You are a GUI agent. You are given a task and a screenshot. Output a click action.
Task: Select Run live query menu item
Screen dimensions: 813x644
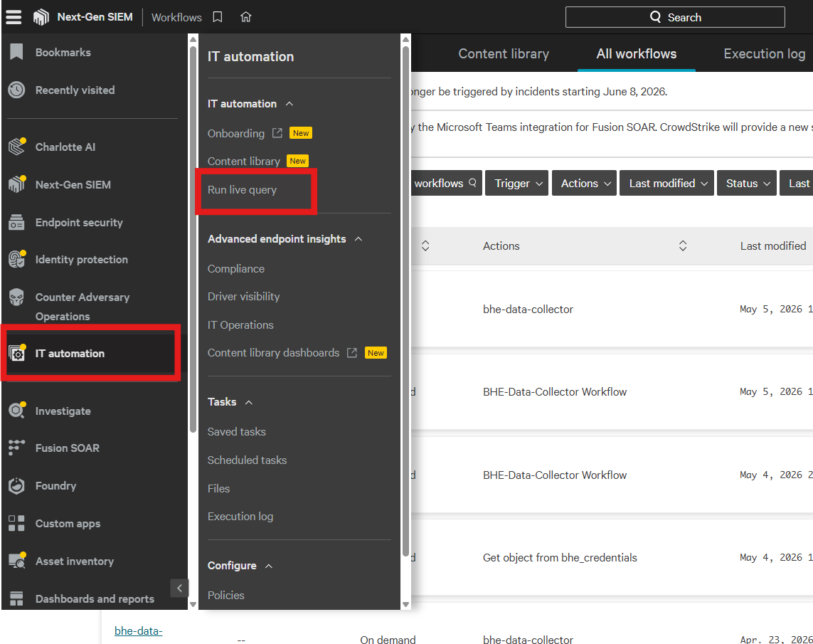[242, 190]
